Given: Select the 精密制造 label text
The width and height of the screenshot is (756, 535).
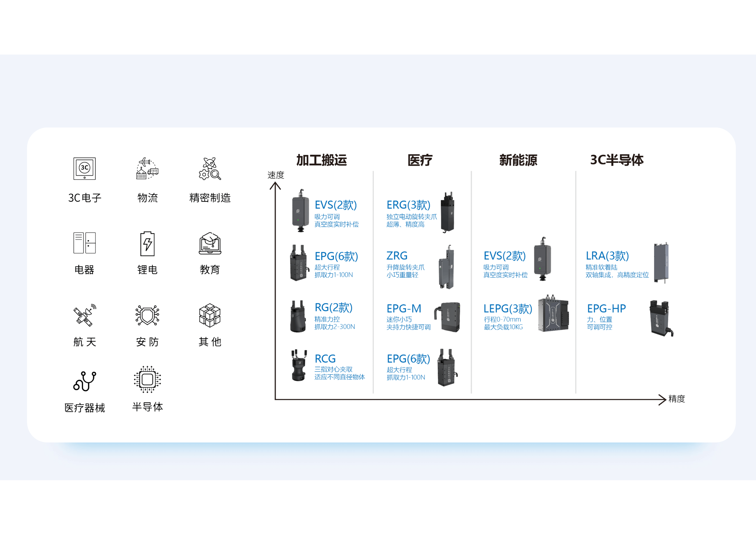Looking at the screenshot, I should pos(210,198).
